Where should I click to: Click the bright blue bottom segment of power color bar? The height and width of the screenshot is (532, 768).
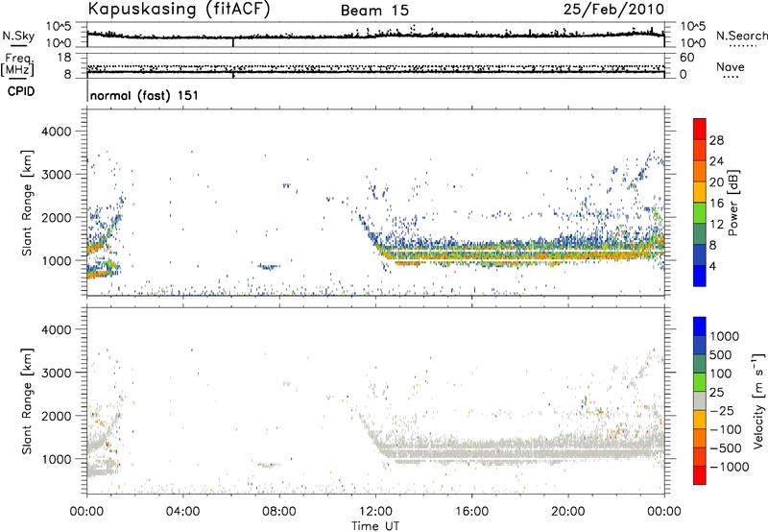(x=700, y=276)
